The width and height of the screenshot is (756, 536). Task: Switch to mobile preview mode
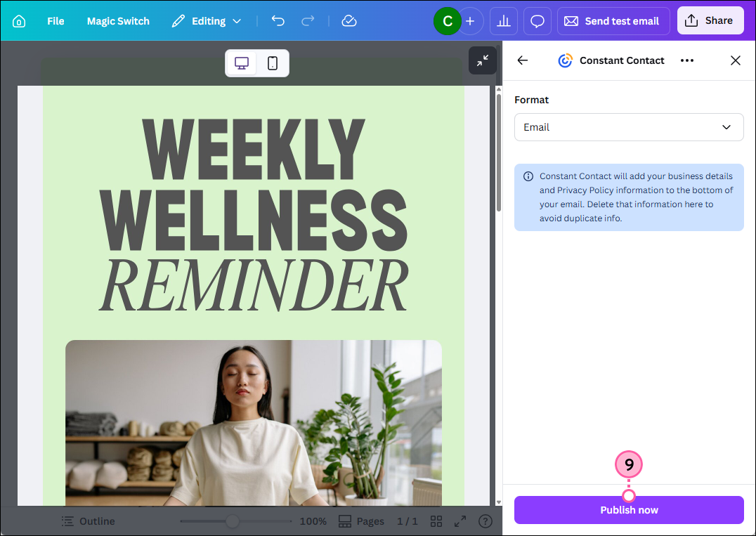[x=273, y=63]
